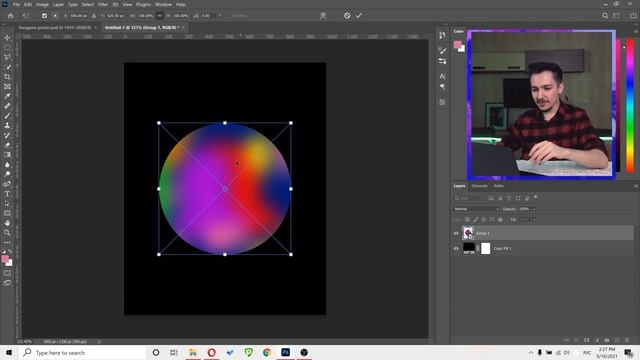This screenshot has height=360, width=640.
Task: Click the hue spectrum slider bar
Action: tap(630, 105)
